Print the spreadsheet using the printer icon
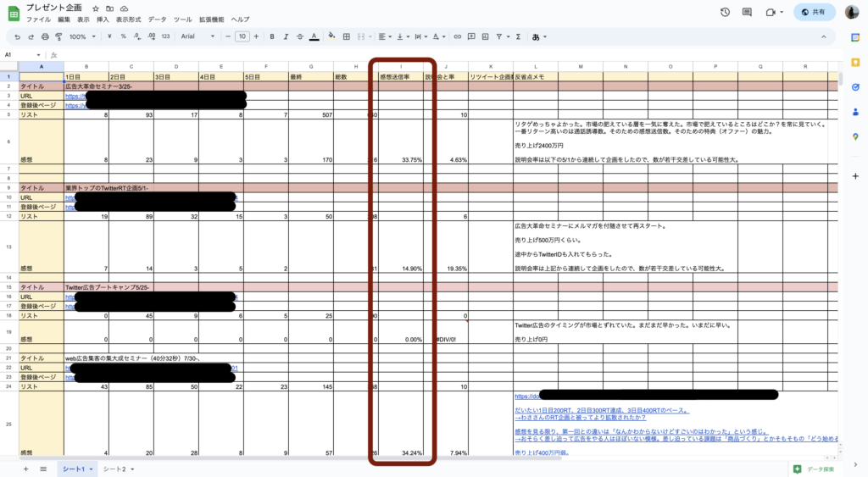The height and width of the screenshot is (477, 868). tap(44, 36)
